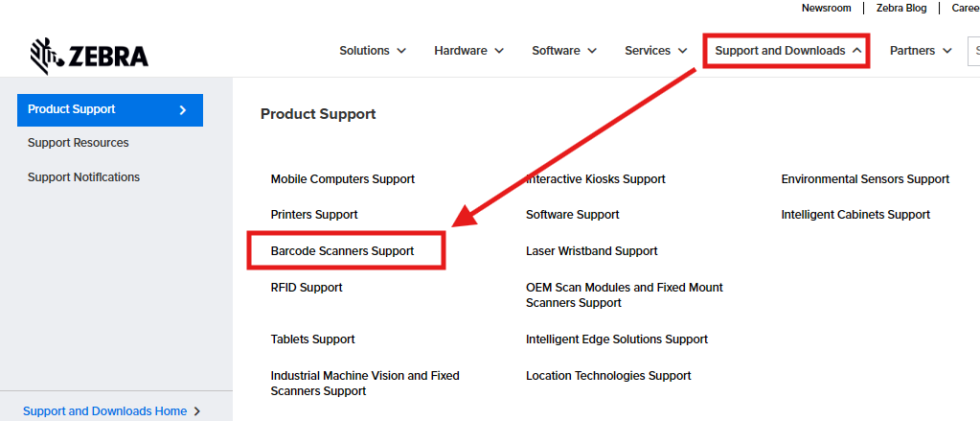Screen dimensions: 980x421
Task: Open Printers Support page
Action: tap(314, 215)
